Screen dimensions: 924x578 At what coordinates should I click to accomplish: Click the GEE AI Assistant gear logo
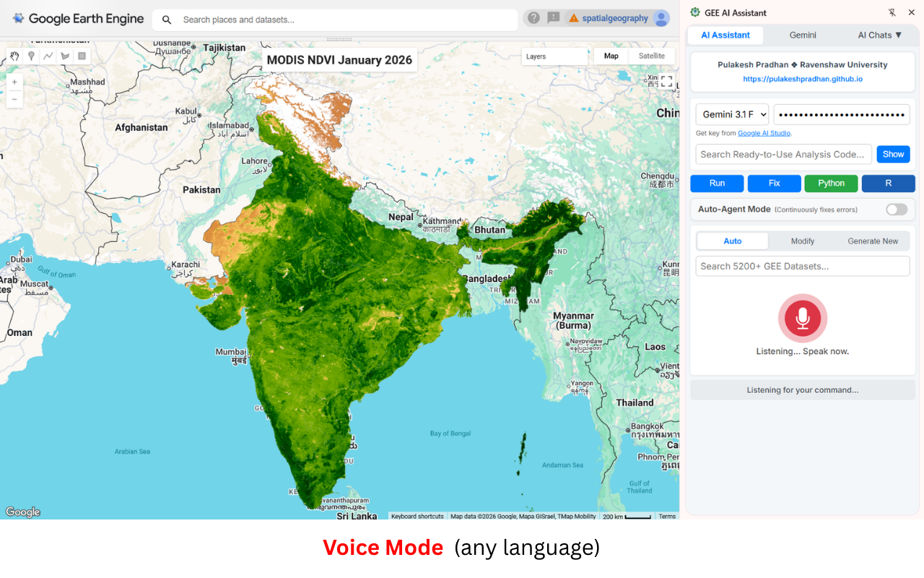point(695,12)
